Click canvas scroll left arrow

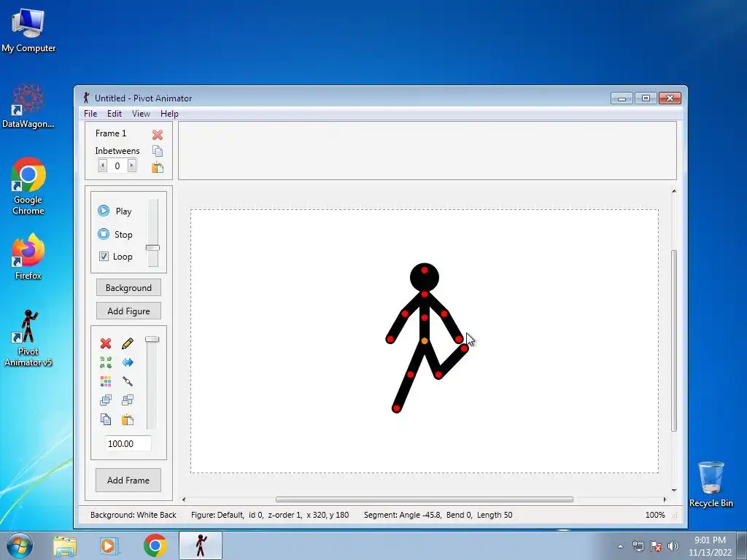184,499
